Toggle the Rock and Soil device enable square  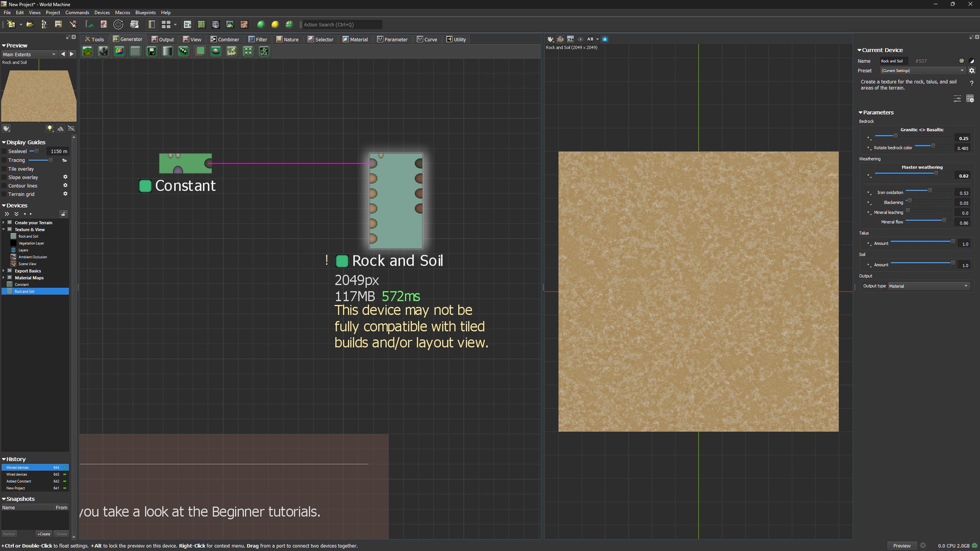click(342, 261)
